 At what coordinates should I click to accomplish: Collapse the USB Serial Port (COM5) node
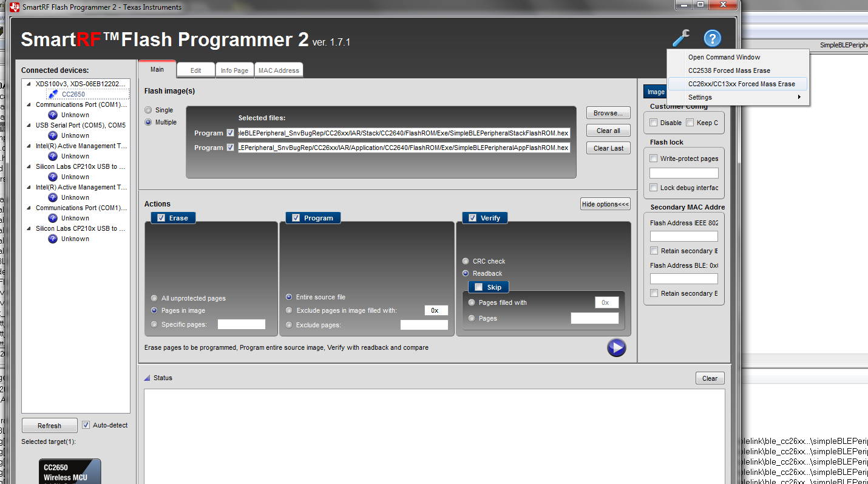[28, 125]
